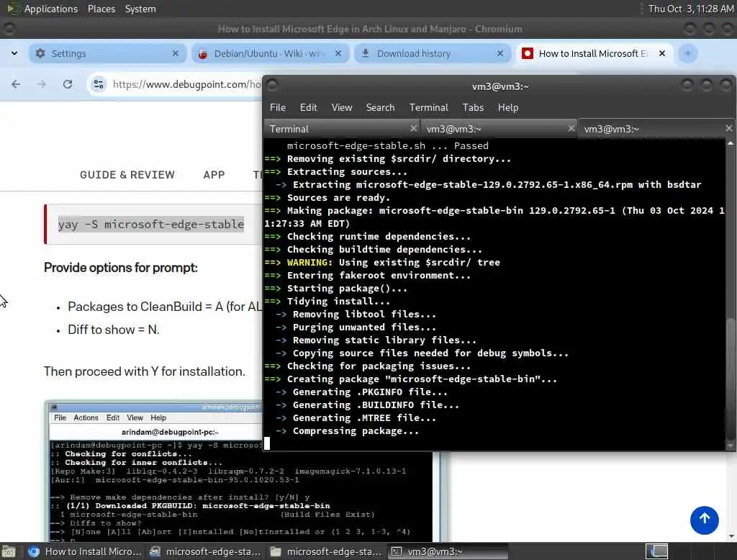The image size is (737, 560).
Task: Click the Provide options for prompt heading
Action: click(x=121, y=268)
